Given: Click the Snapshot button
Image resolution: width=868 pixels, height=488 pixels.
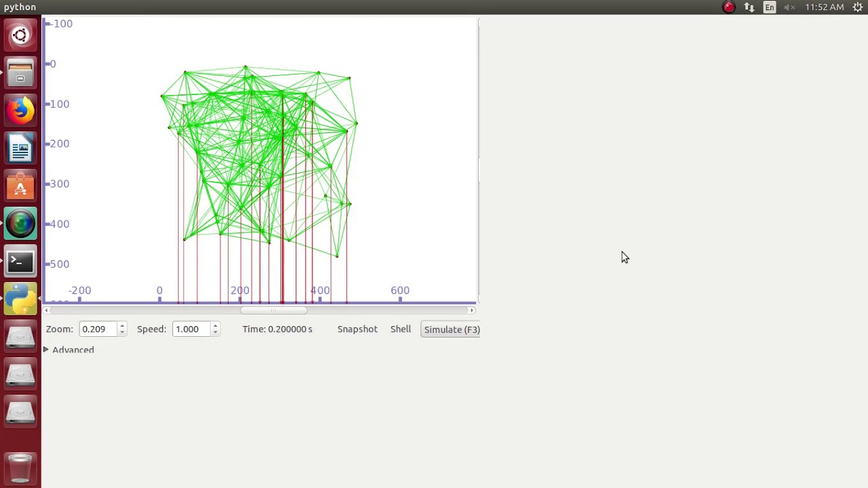Looking at the screenshot, I should [357, 329].
